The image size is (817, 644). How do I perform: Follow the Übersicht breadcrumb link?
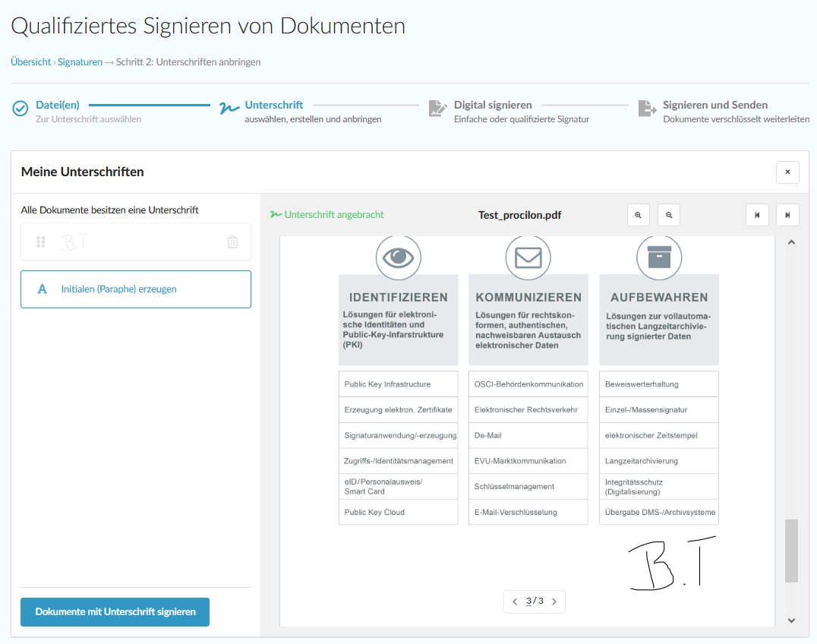coord(31,62)
